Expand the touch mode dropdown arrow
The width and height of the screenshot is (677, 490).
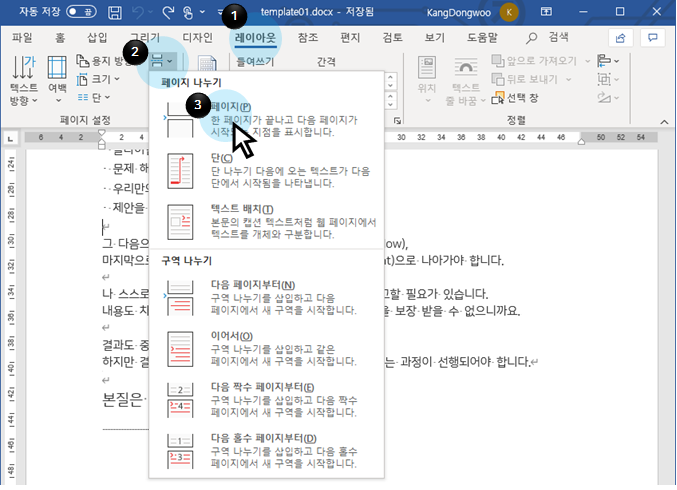(202, 12)
